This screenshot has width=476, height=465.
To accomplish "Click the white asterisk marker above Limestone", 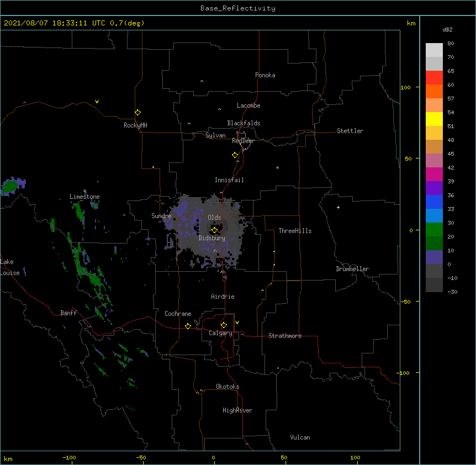I will click(84, 191).
